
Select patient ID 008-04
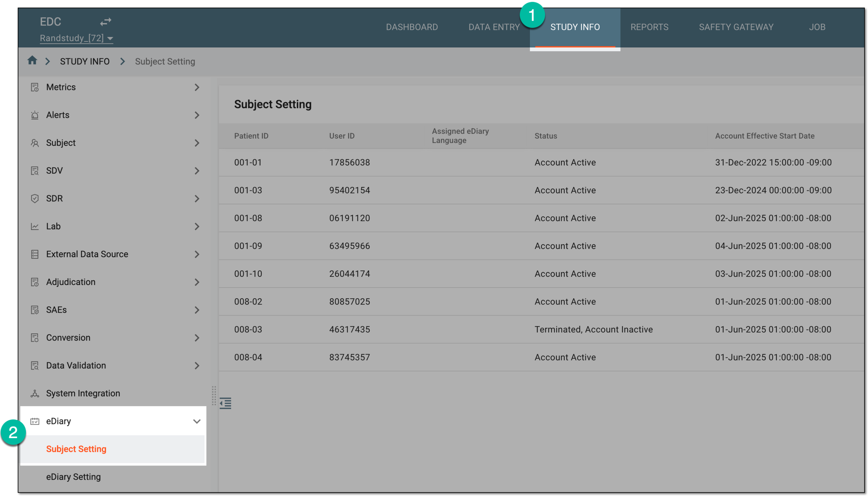[x=248, y=357]
